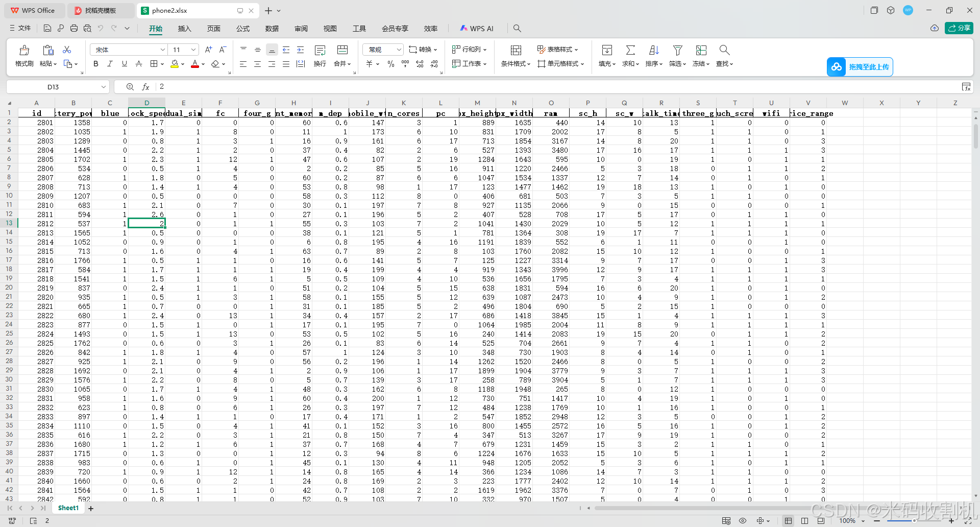Expand the font color dropdown arrow
The width and height of the screenshot is (980, 527).
pyautogui.click(x=203, y=64)
